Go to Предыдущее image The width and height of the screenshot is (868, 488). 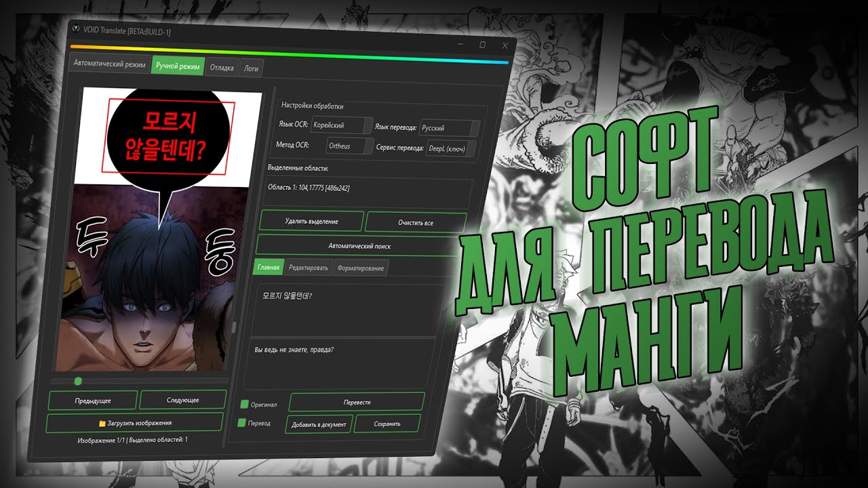click(93, 401)
